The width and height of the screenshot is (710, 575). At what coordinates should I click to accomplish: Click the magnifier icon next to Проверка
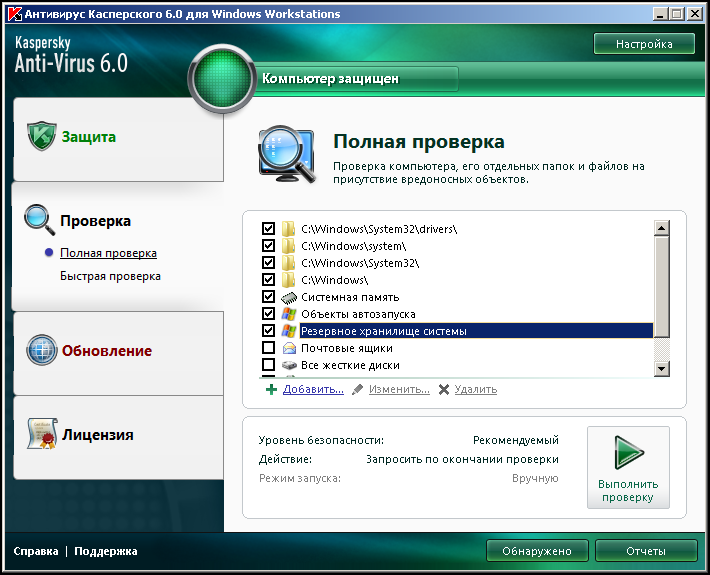tap(39, 220)
